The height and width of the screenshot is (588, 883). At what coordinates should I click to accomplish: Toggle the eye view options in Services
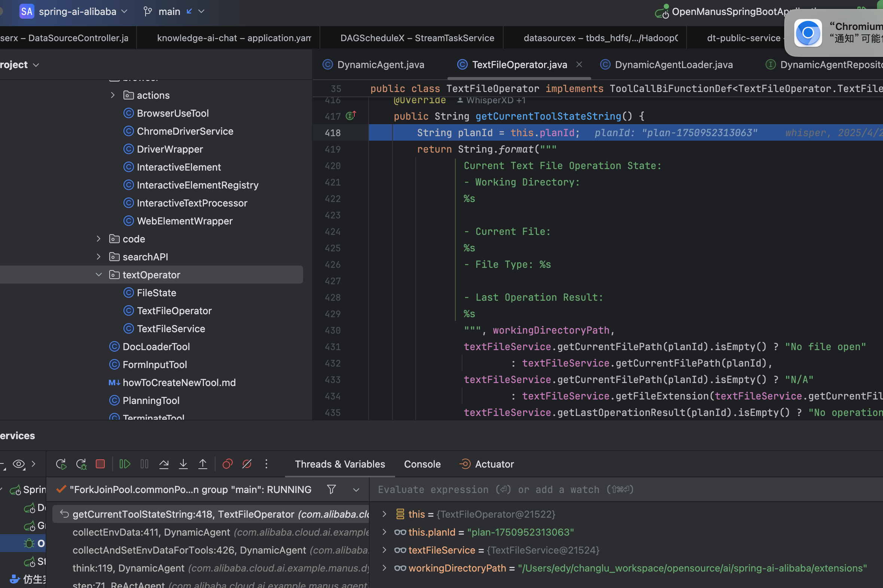18,464
